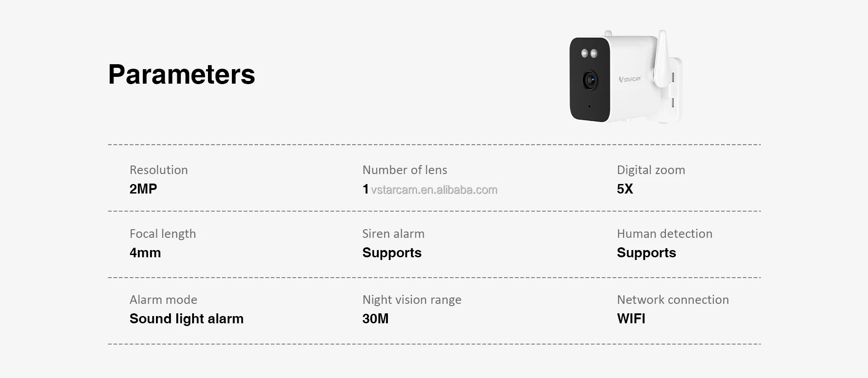Click the camera product image
The width and height of the screenshot is (868, 378).
(x=625, y=78)
